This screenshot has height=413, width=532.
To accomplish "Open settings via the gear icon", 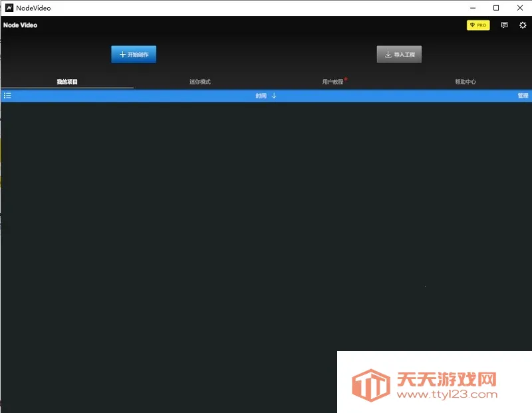I will point(523,25).
